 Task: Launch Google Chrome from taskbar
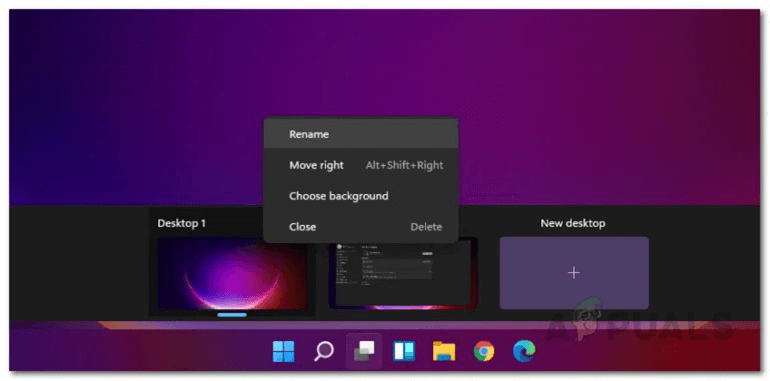click(x=484, y=351)
